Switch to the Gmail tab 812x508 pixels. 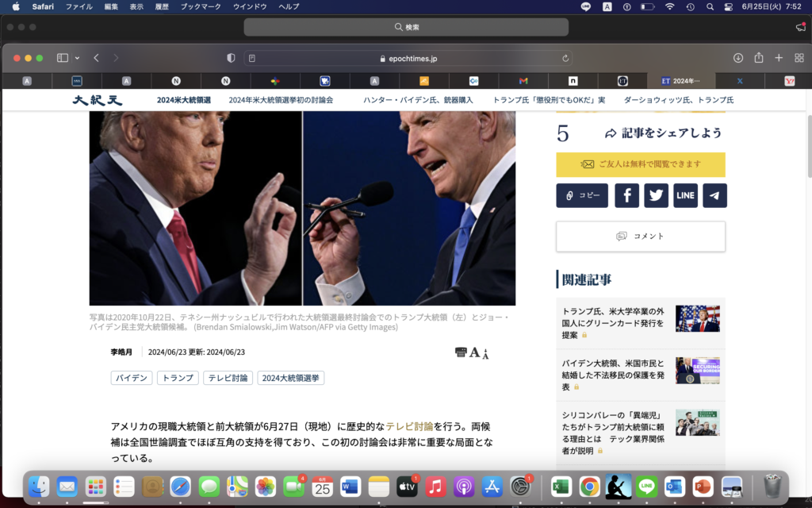[x=523, y=81]
